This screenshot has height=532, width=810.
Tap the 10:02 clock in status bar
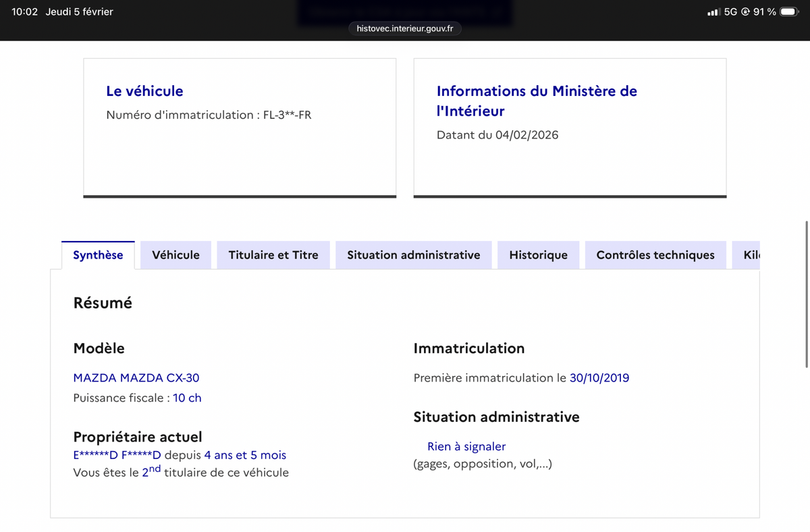pyautogui.click(x=24, y=12)
